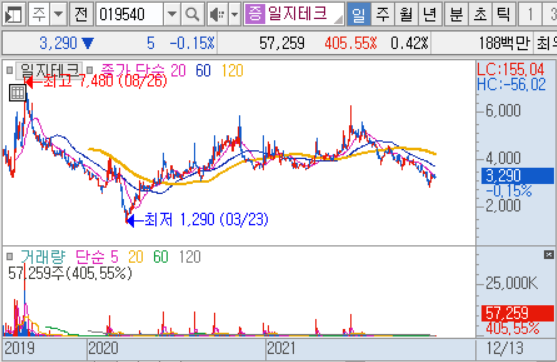Click the grid table icon on chart
The image size is (557, 362).
(x=17, y=93)
